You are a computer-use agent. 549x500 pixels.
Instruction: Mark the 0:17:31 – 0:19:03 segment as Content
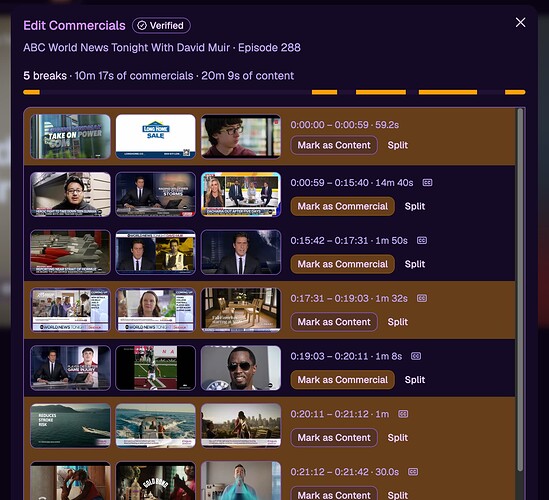click(334, 322)
